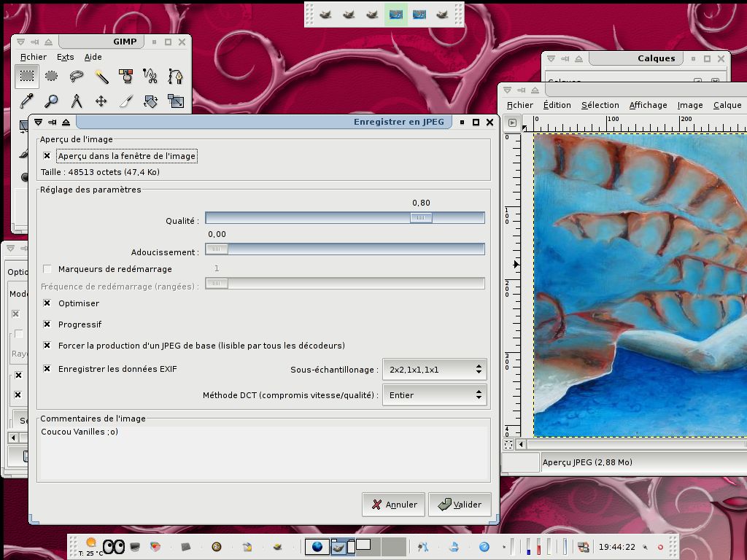Screen dimensions: 747x560
Task: Click the 'Adoucissement' slider handle
Action: click(x=217, y=249)
